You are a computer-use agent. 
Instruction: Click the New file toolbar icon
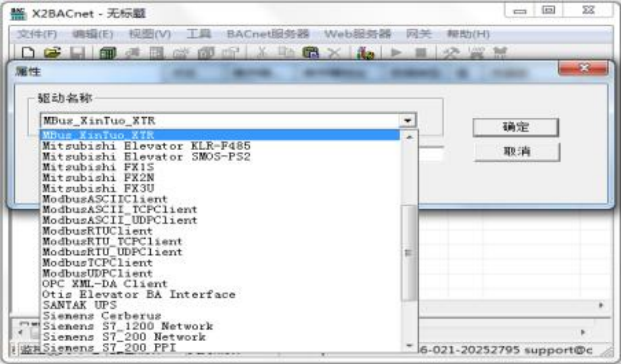28,53
